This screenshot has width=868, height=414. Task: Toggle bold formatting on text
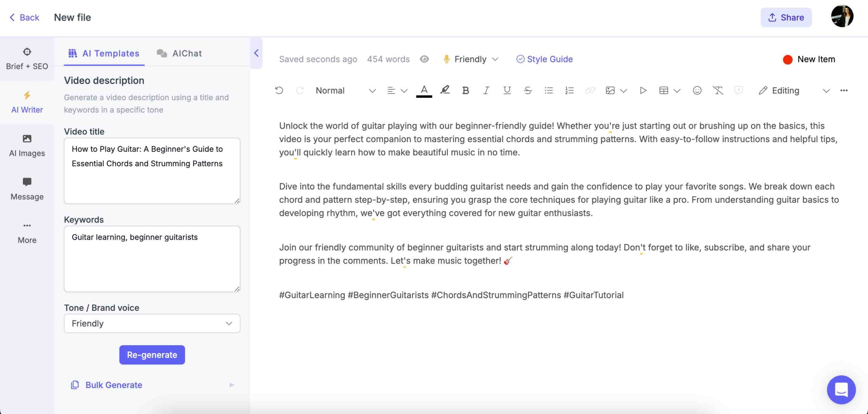coord(465,90)
